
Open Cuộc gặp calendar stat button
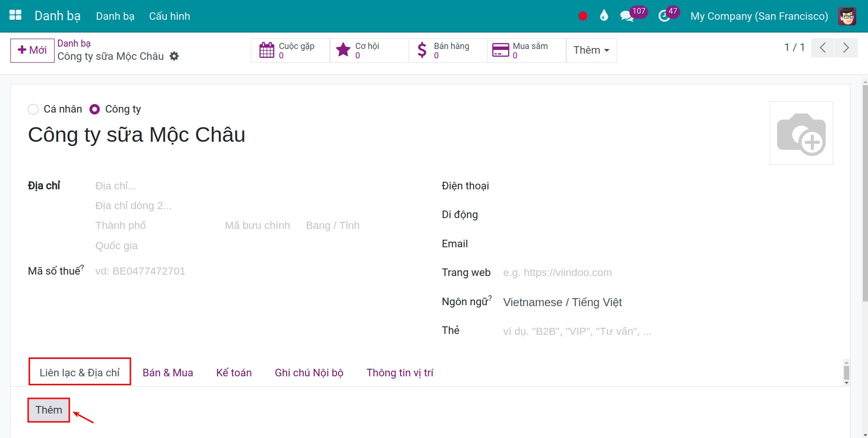(290, 50)
